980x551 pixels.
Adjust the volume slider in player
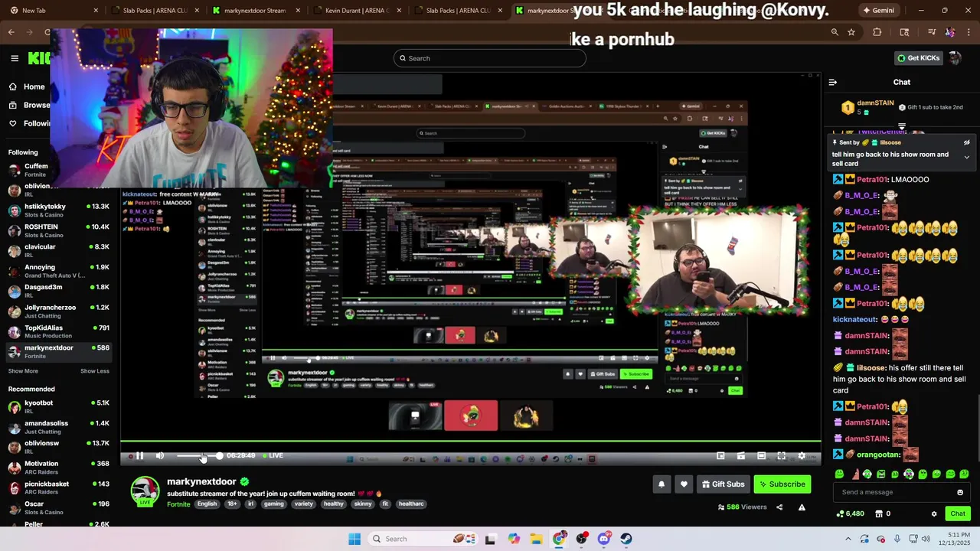coord(198,456)
